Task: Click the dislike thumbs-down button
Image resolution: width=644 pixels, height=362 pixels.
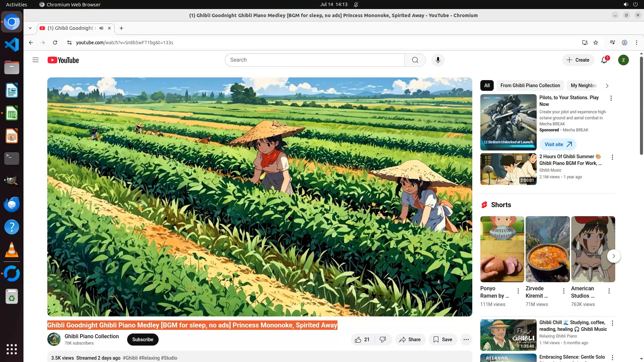Action: (x=383, y=340)
